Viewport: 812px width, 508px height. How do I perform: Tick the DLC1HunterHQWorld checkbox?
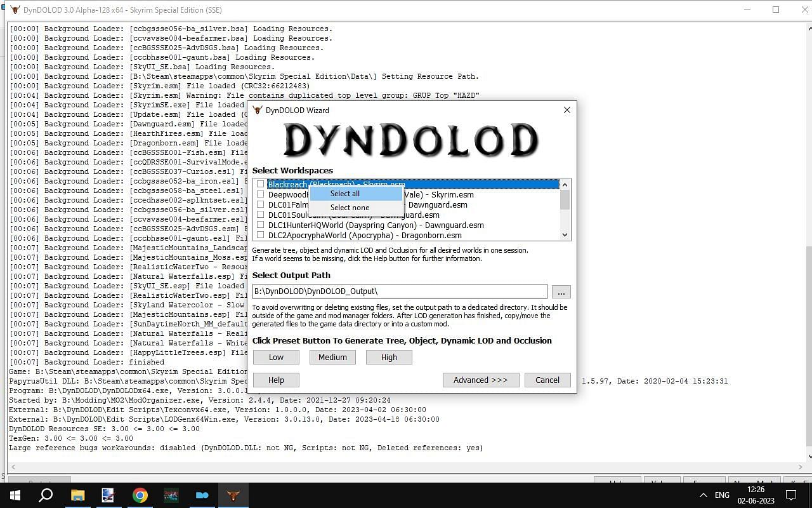(x=260, y=225)
